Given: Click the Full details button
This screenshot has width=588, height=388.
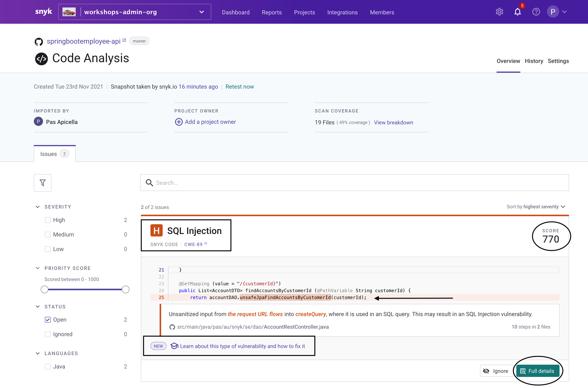Looking at the screenshot, I should point(538,371).
